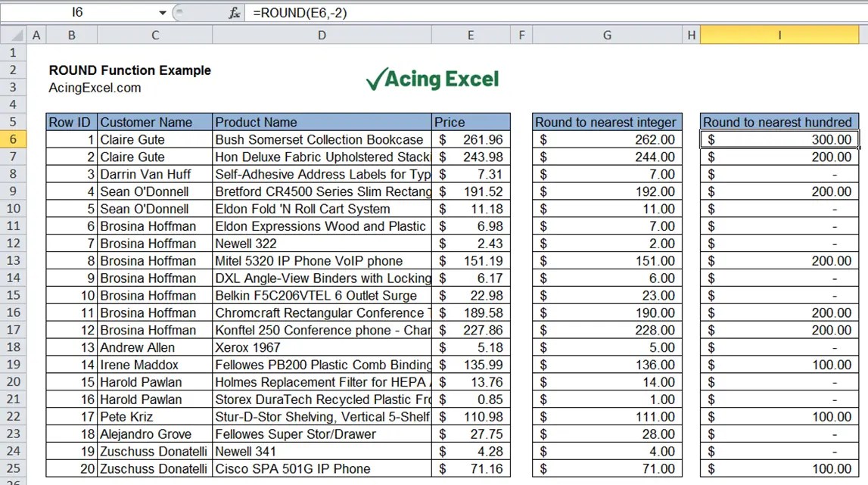Select row 6 header
The image size is (868, 485).
pyautogui.click(x=13, y=139)
